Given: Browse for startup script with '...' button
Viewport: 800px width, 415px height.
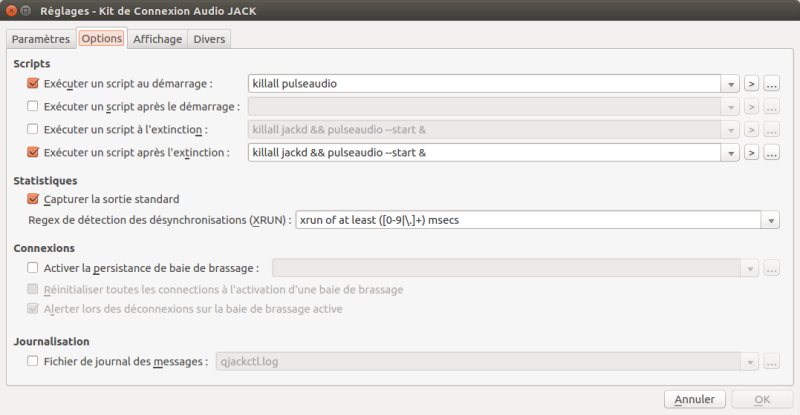Looking at the screenshot, I should [771, 84].
